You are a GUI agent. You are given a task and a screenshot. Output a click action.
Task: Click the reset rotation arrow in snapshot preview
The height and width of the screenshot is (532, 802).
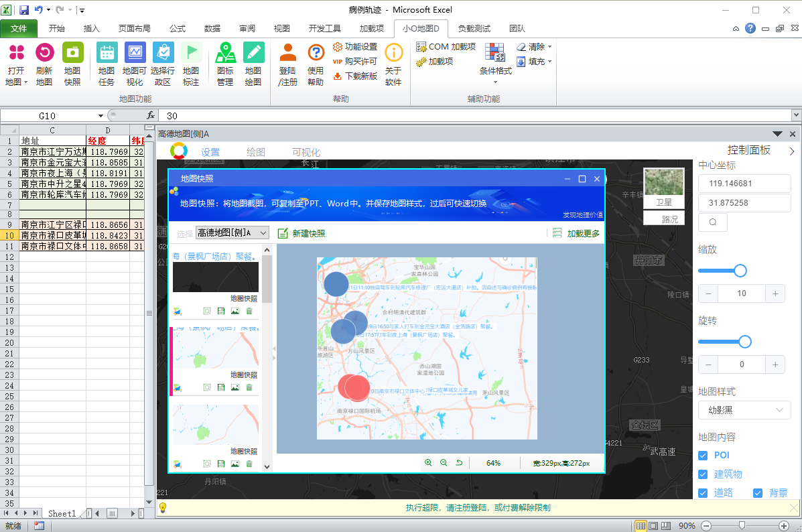(x=459, y=462)
